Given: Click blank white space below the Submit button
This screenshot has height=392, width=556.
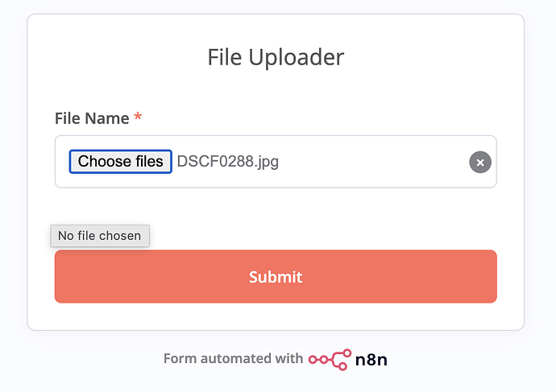Looking at the screenshot, I should click(276, 316).
